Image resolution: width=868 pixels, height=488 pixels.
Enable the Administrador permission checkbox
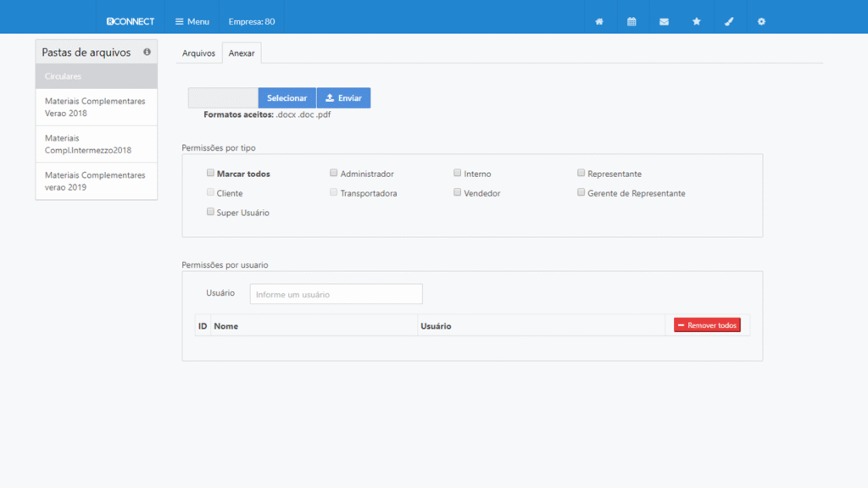pos(334,173)
